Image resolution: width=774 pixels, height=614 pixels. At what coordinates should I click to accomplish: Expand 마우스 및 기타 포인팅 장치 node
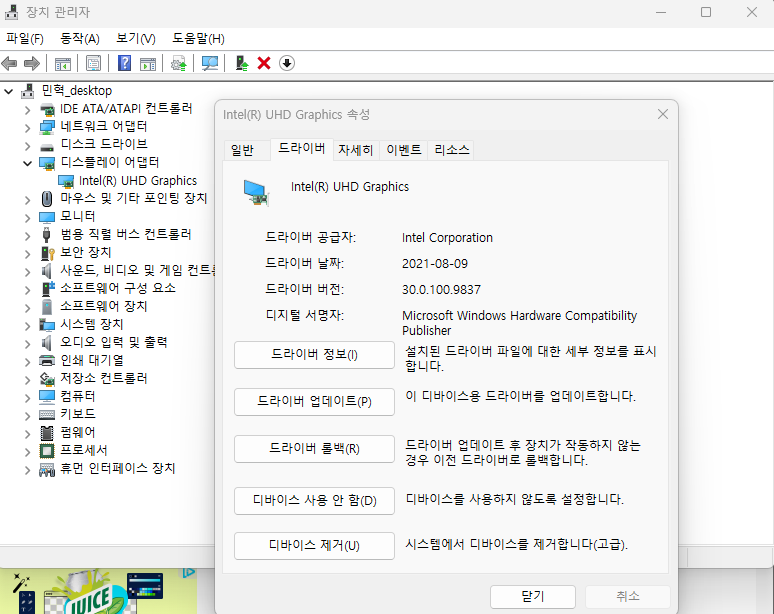pos(28,199)
